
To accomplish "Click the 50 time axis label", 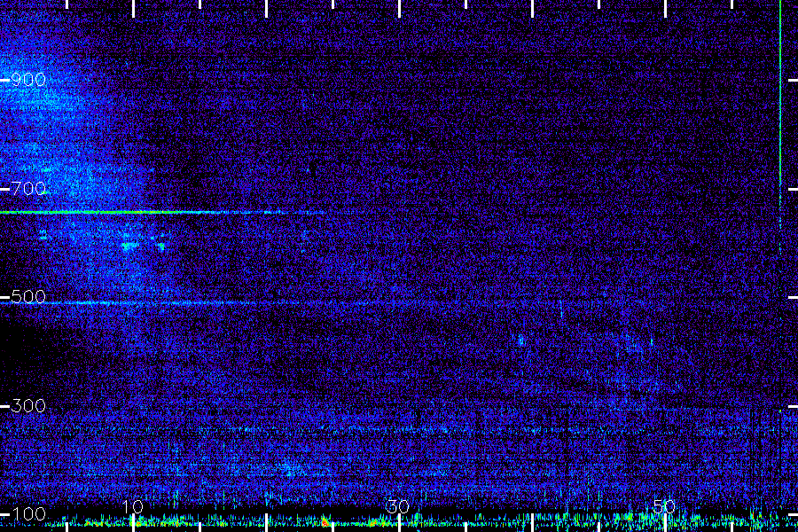I will point(664,506).
